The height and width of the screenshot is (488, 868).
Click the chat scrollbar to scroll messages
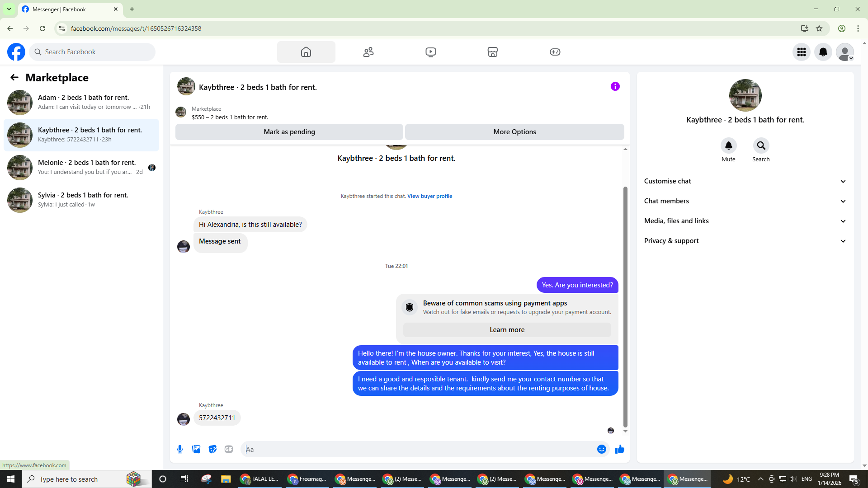click(x=625, y=307)
